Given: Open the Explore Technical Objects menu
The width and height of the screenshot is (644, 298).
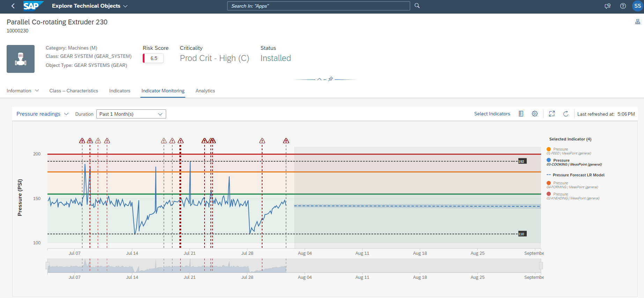Looking at the screenshot, I should [x=90, y=6].
